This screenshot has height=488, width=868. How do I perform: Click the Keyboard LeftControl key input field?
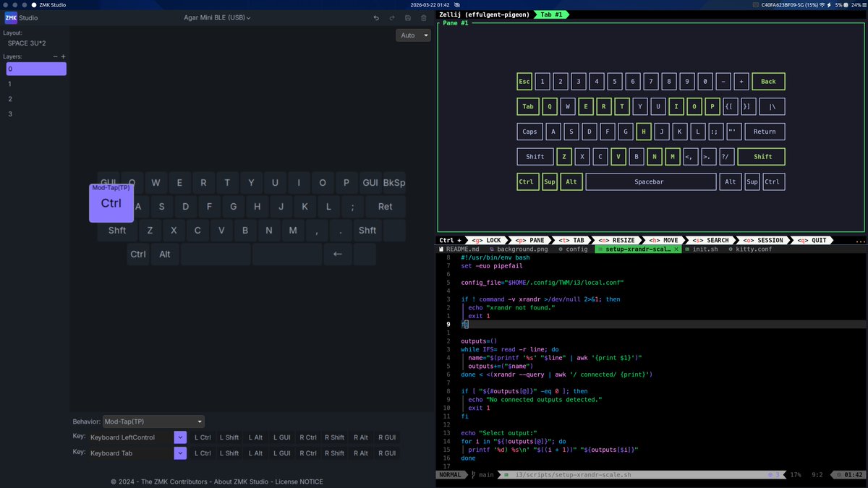tap(131, 437)
